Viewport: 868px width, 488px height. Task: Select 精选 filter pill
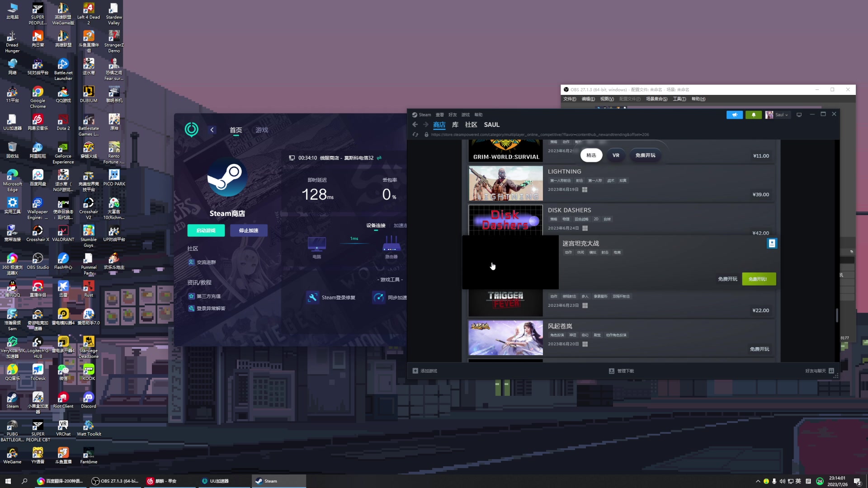click(591, 155)
